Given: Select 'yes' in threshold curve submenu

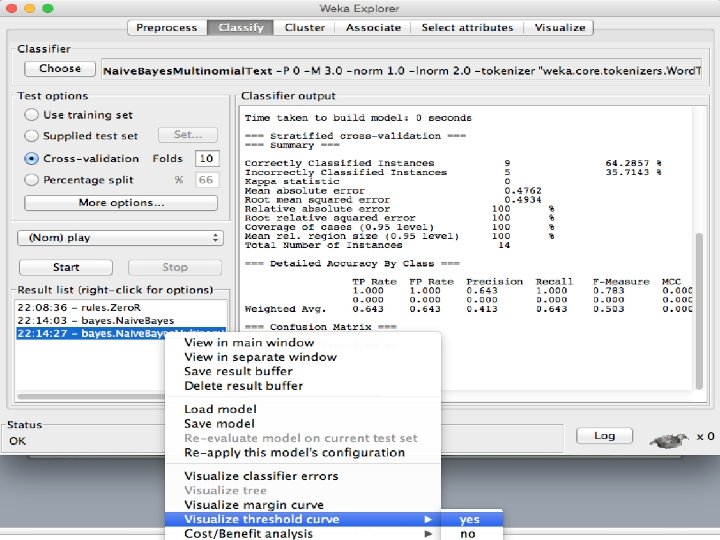Looking at the screenshot, I should (469, 519).
